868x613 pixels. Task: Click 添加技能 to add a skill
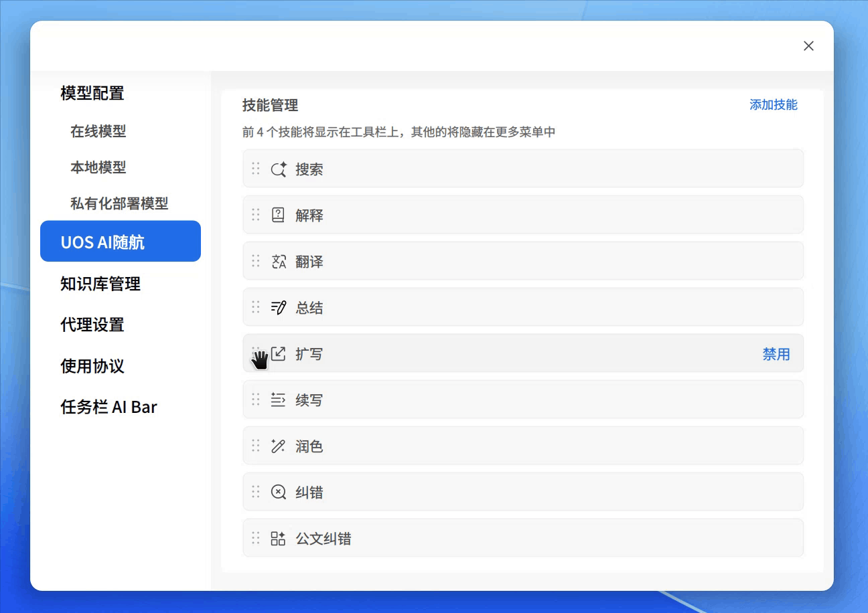coord(774,104)
